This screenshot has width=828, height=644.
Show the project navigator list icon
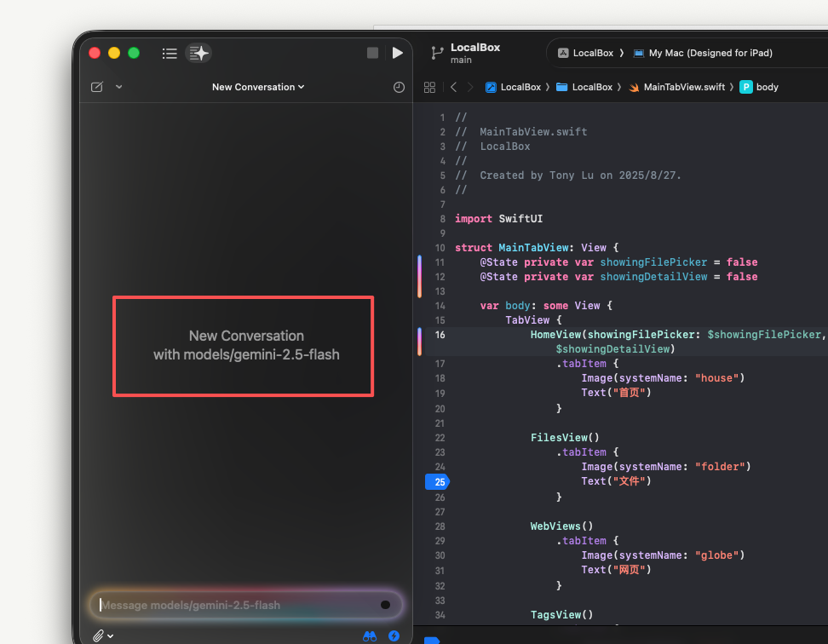coord(170,54)
